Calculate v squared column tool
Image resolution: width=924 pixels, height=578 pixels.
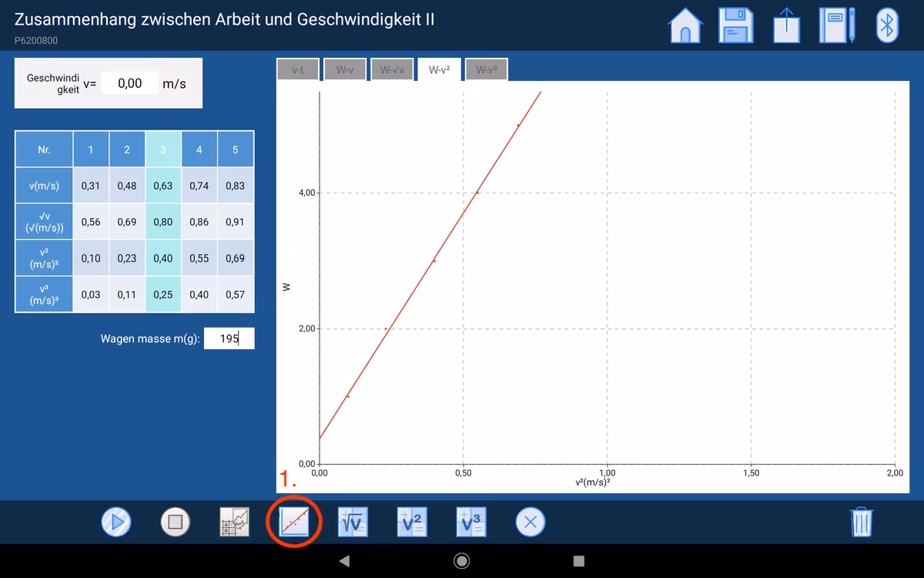click(x=412, y=523)
